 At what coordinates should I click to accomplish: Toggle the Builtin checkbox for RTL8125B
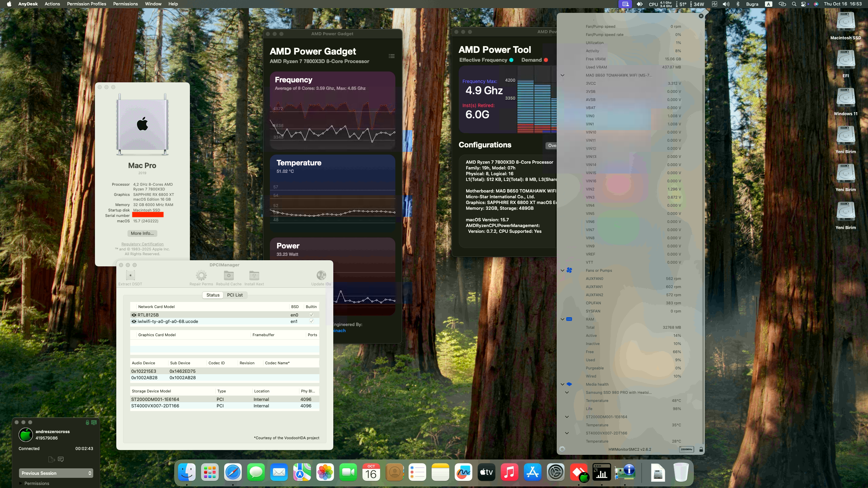click(x=311, y=314)
